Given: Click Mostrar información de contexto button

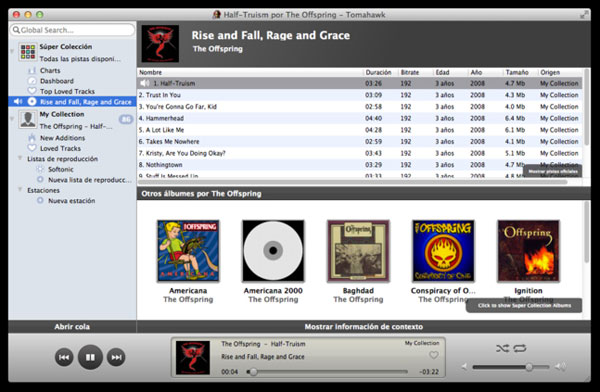Looking at the screenshot, I should 364,327.
